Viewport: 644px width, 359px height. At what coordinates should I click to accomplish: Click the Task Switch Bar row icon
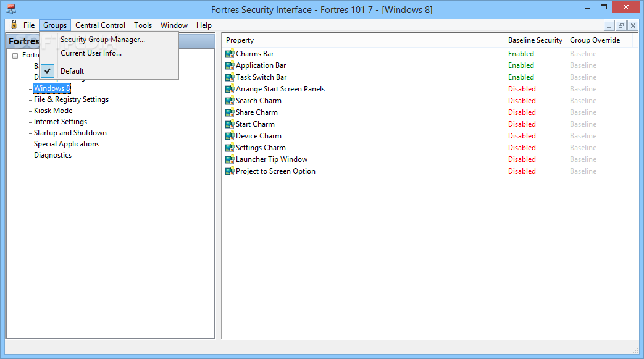230,77
